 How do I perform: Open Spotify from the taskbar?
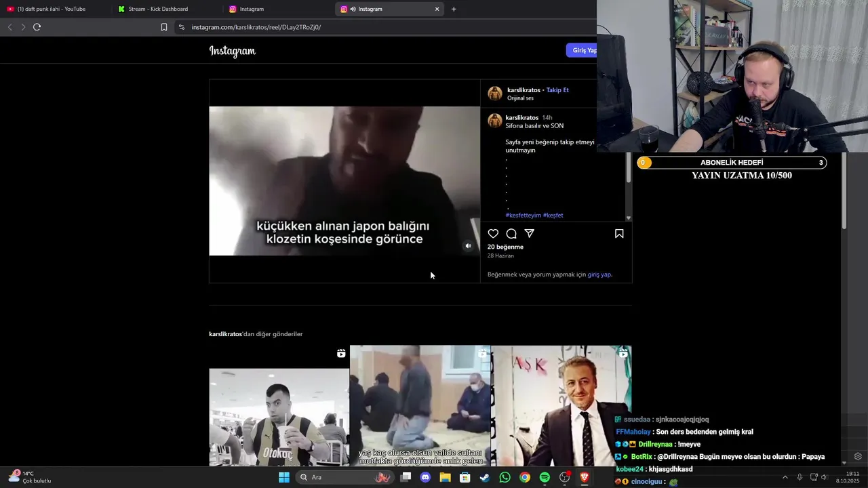point(545,477)
